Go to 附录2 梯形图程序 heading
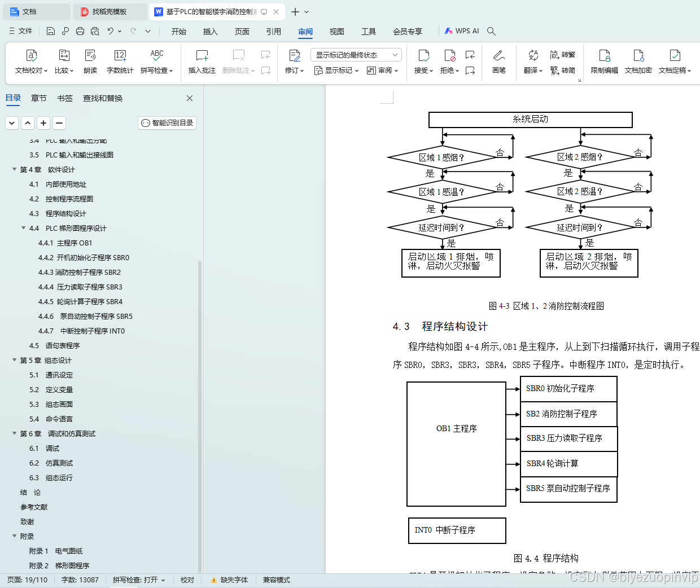The width and height of the screenshot is (700, 588). click(x=59, y=565)
